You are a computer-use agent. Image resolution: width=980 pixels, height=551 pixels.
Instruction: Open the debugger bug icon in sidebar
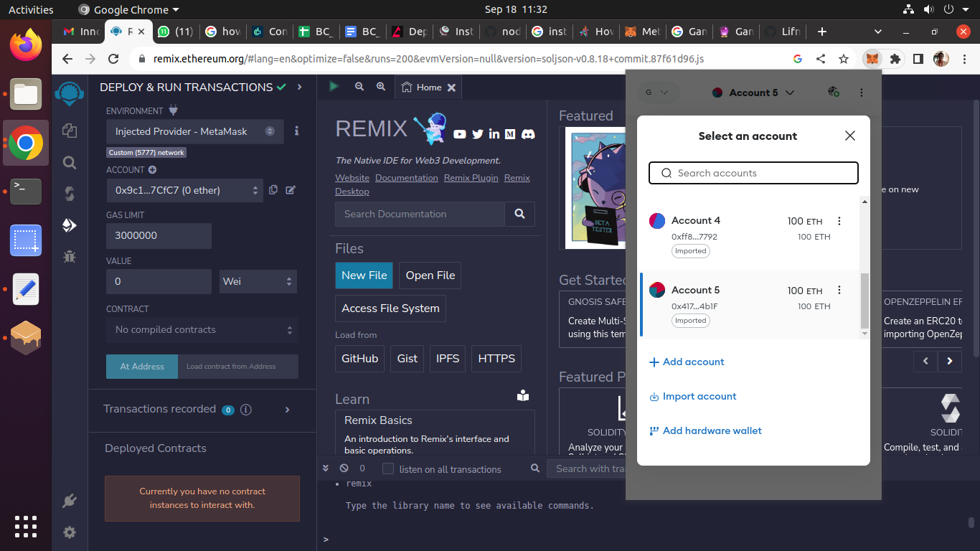70,255
